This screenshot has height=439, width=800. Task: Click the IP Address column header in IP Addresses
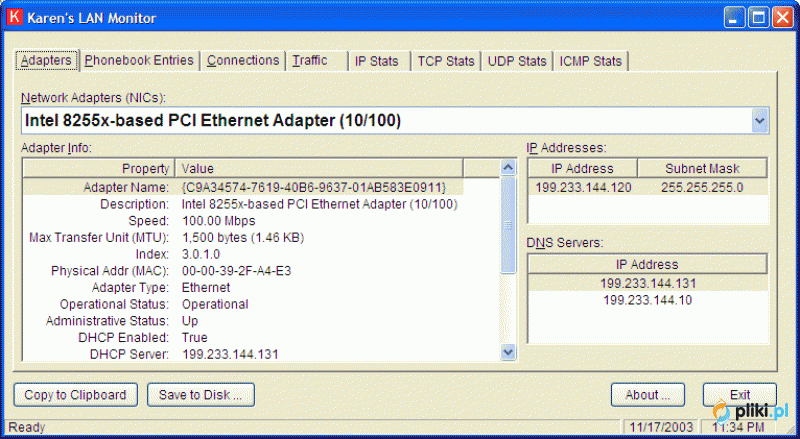pyautogui.click(x=583, y=168)
